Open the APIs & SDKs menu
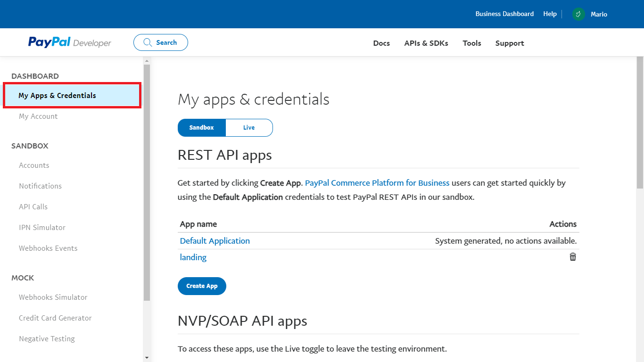Image resolution: width=644 pixels, height=362 pixels. point(426,43)
